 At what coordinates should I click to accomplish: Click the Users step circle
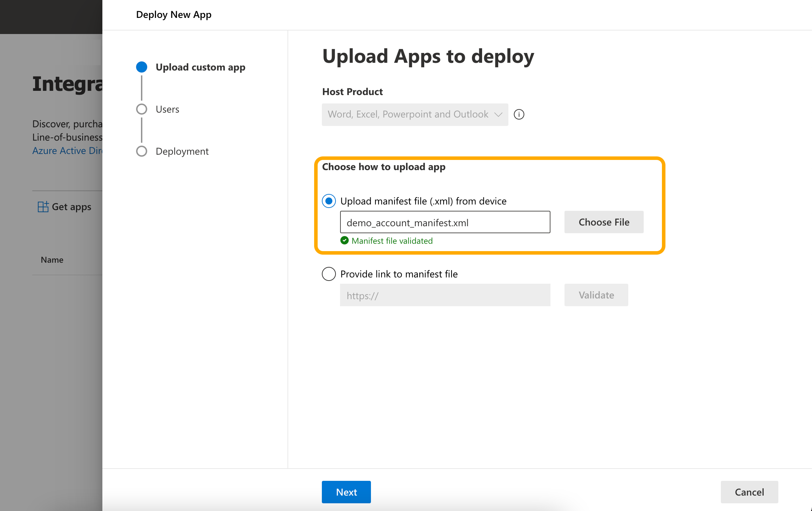click(x=142, y=109)
